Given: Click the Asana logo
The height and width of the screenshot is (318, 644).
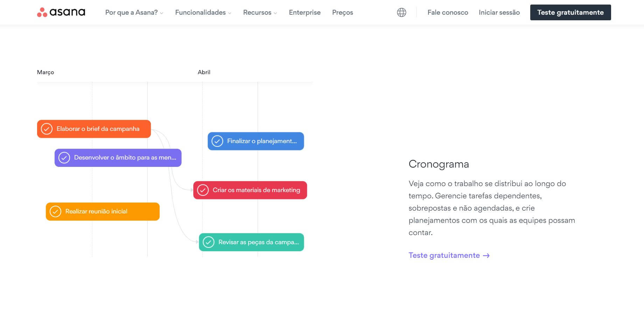Looking at the screenshot, I should (61, 12).
